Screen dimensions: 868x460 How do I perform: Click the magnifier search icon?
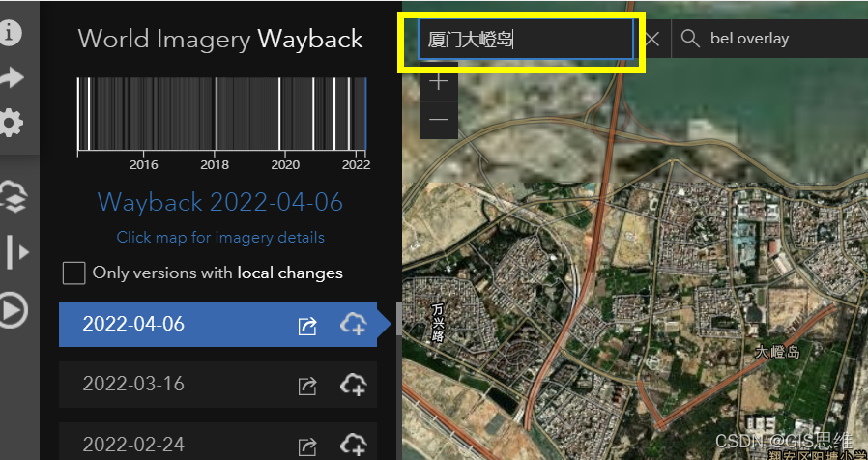click(690, 39)
